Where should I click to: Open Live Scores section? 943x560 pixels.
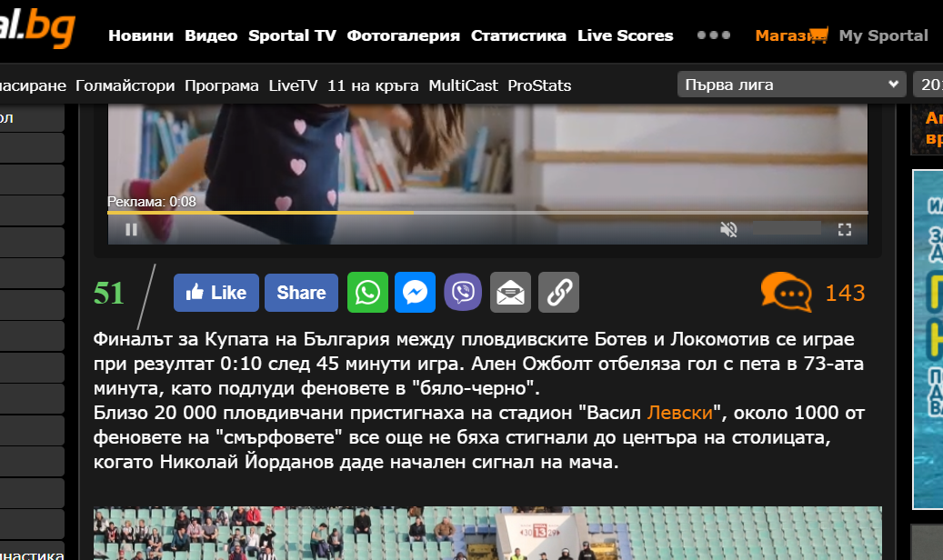(x=626, y=35)
